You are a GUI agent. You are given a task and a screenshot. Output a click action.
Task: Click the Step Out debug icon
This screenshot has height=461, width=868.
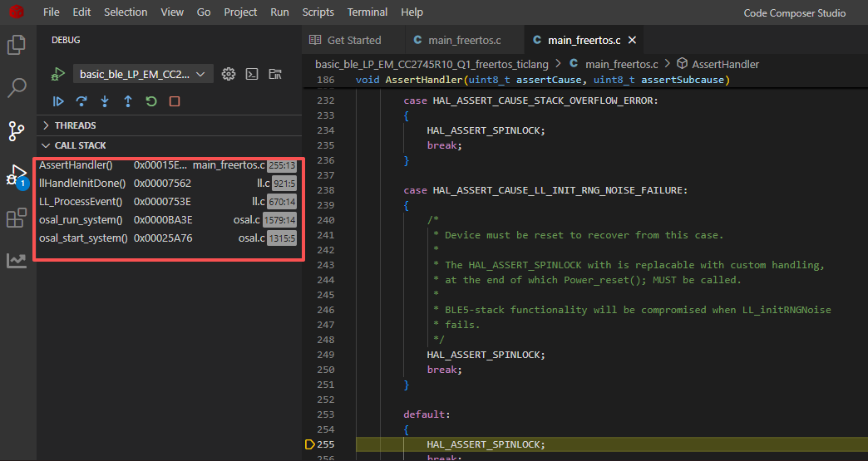point(128,101)
